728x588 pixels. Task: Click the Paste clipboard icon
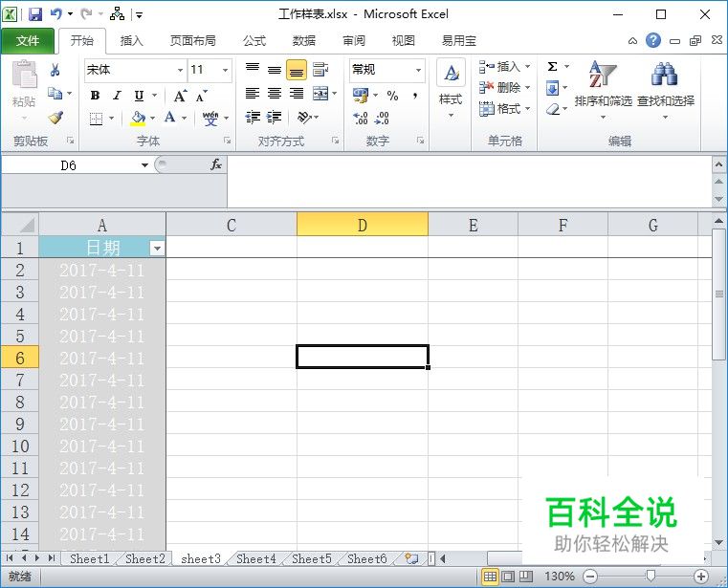tap(24, 75)
